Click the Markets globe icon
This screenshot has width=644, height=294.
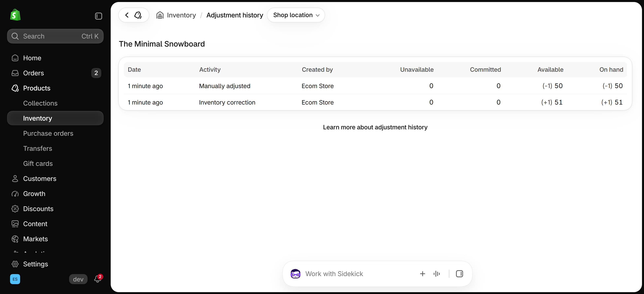[x=15, y=239]
